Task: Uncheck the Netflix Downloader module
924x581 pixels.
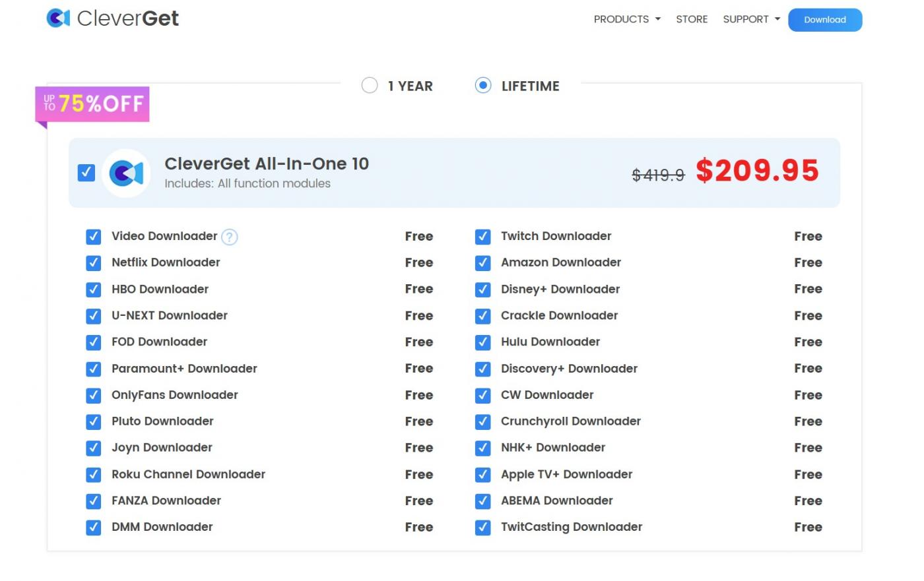Action: pos(93,262)
